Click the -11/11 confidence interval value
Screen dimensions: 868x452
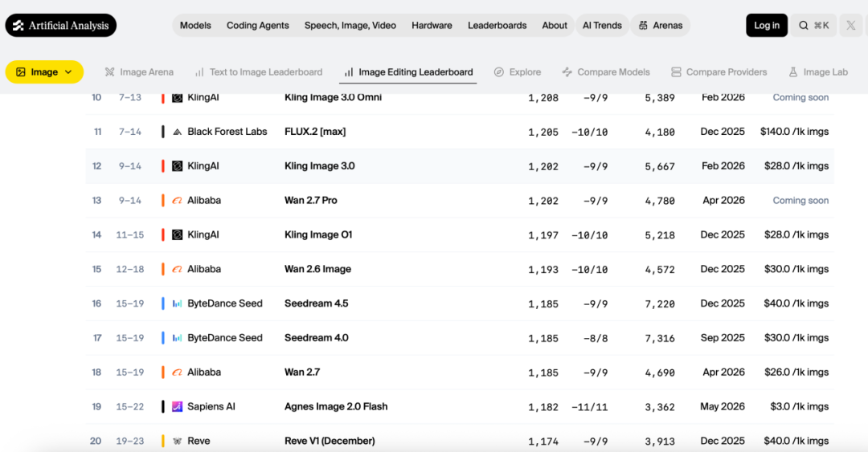(x=590, y=407)
